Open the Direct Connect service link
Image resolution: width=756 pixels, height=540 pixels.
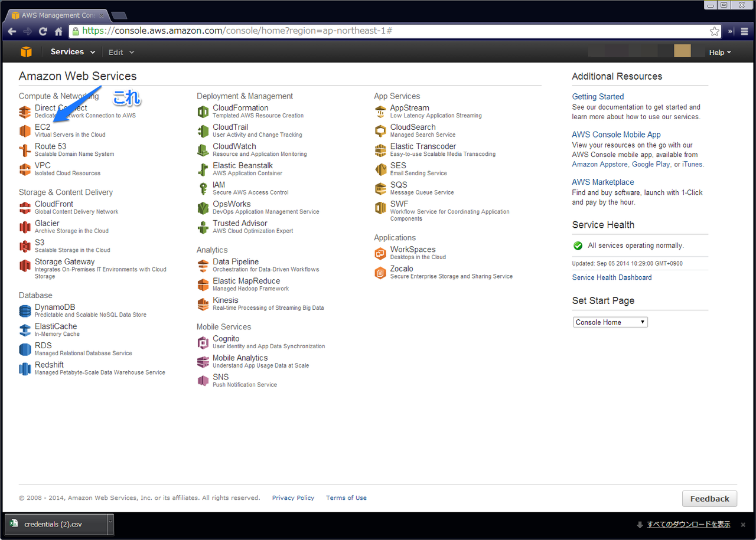[x=61, y=108]
